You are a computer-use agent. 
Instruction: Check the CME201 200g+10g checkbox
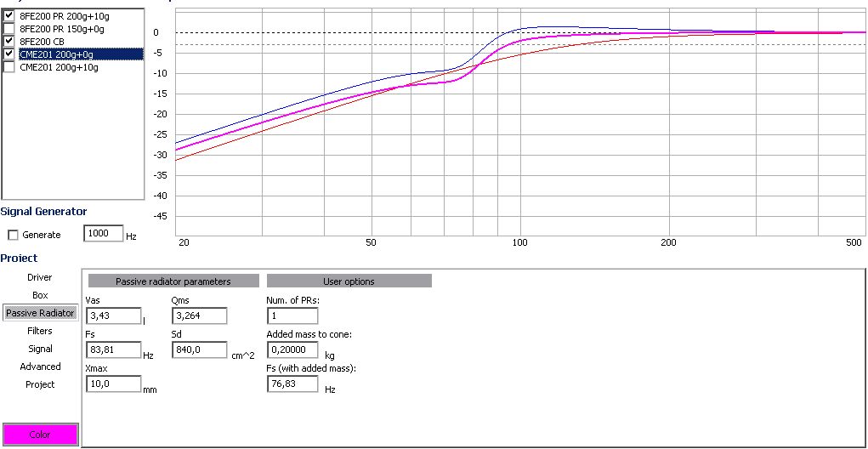click(x=9, y=67)
